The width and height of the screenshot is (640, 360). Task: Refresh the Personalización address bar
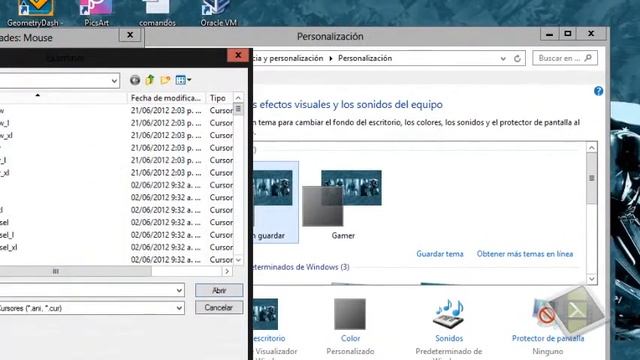click(x=517, y=58)
